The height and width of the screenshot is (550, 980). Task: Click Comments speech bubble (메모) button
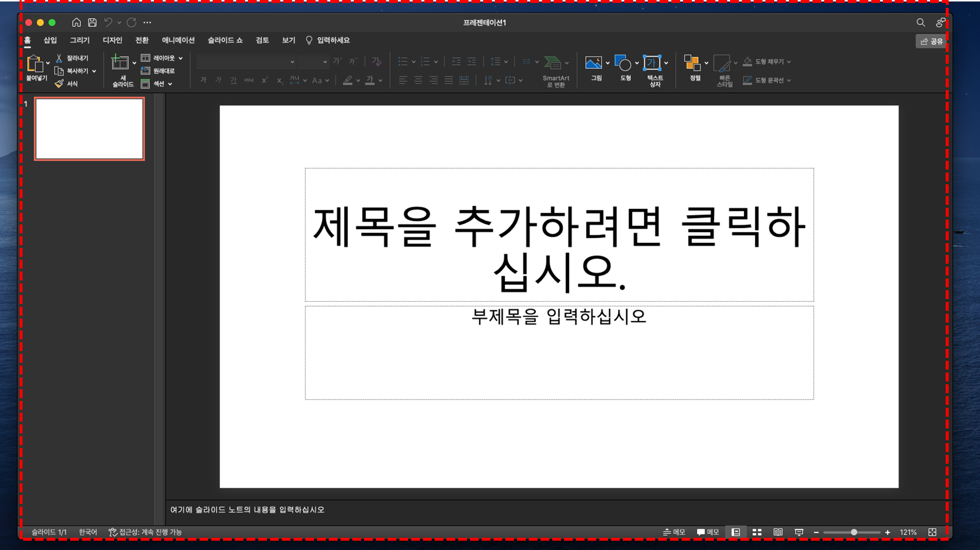coord(708,532)
